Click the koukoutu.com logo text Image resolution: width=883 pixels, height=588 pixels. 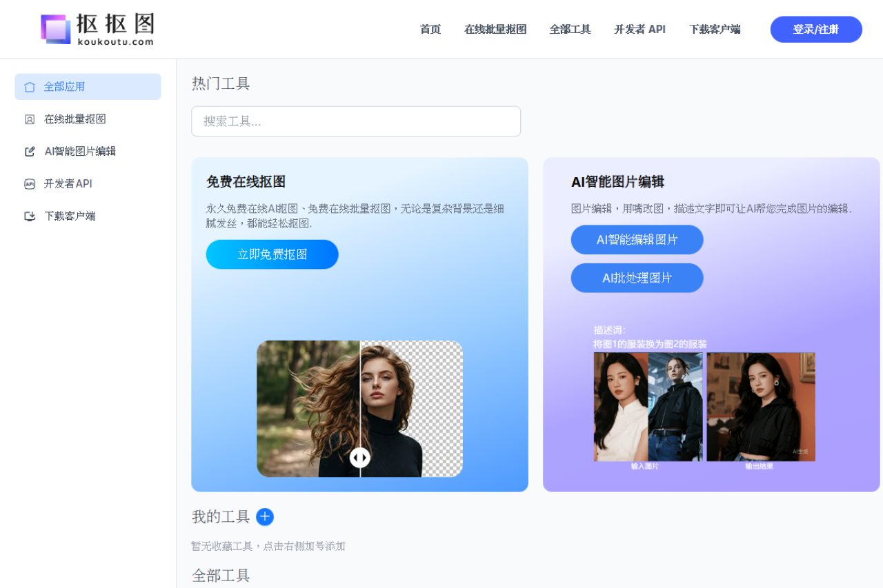[116, 41]
